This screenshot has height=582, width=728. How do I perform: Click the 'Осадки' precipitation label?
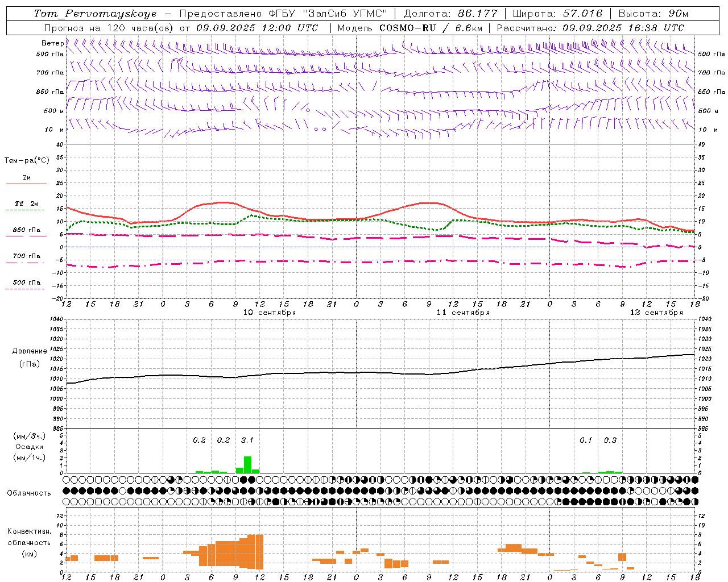[x=30, y=447]
